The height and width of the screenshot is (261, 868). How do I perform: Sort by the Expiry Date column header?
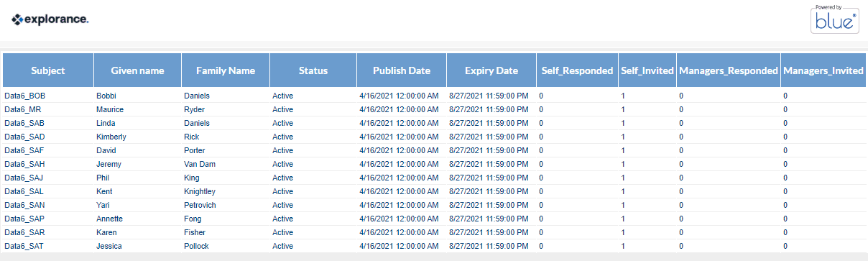click(491, 70)
